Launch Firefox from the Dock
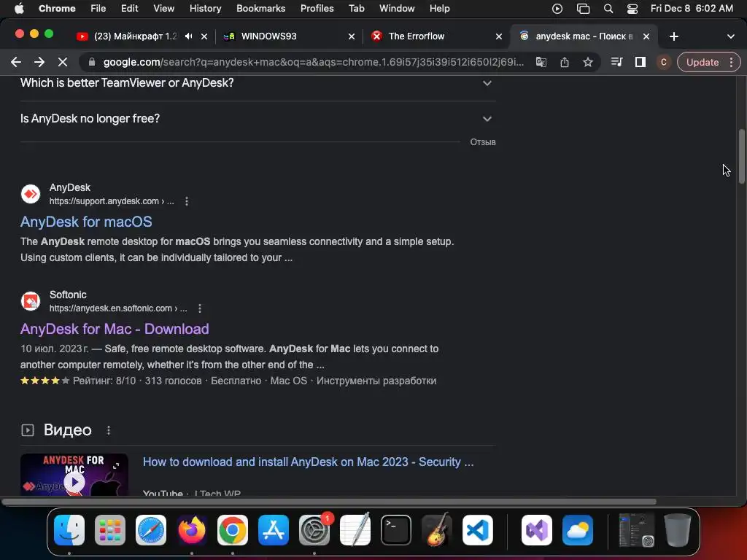The image size is (747, 560). (x=192, y=530)
